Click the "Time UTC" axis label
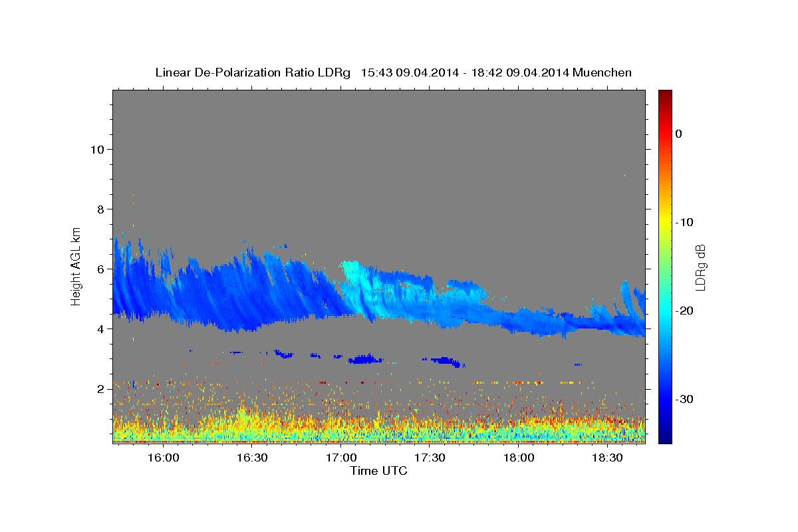The image size is (798, 532). click(378, 471)
